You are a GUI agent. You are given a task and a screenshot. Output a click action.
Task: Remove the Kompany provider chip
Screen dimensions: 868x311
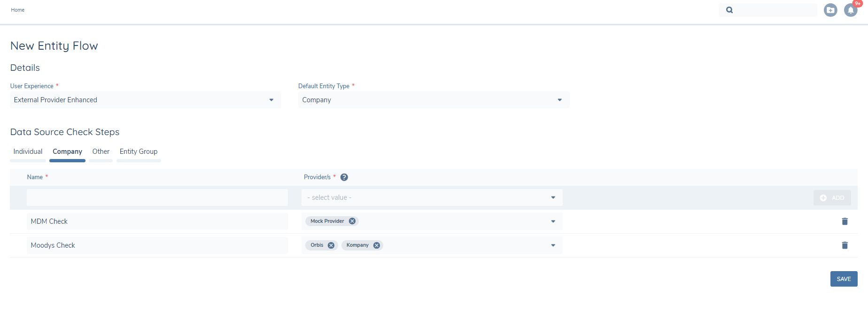pyautogui.click(x=377, y=245)
